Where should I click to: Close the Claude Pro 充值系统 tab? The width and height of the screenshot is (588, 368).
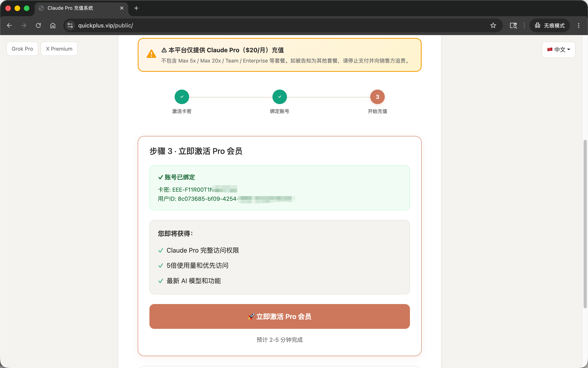pyautogui.click(x=122, y=8)
